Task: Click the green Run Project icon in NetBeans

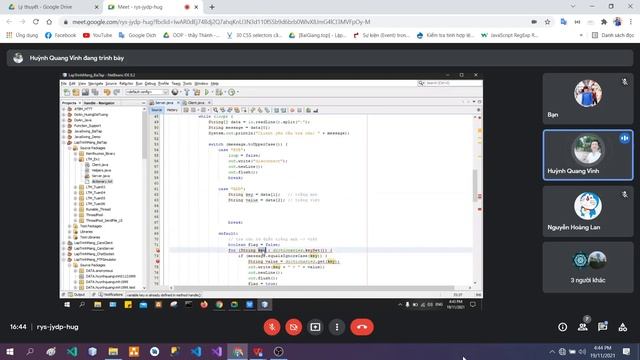Action: point(207,92)
